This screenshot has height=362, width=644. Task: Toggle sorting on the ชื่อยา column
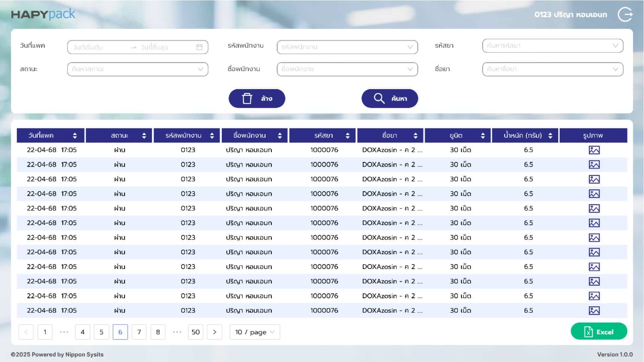tap(415, 136)
